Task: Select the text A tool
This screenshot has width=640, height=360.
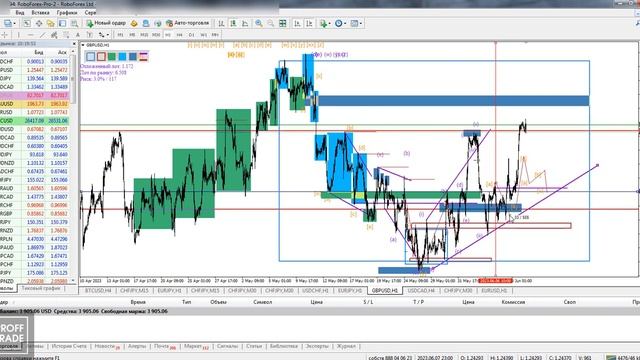Action: click(x=78, y=35)
